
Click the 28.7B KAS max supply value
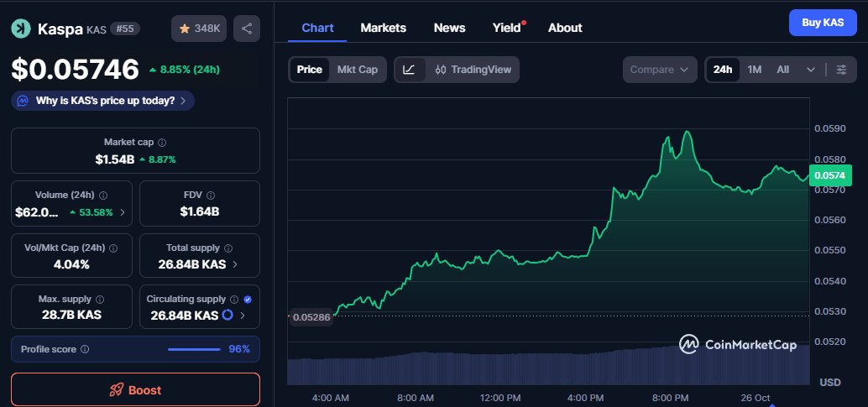[71, 315]
